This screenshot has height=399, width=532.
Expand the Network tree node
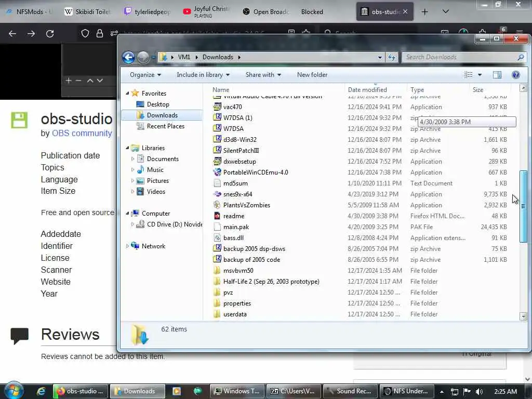[128, 246]
